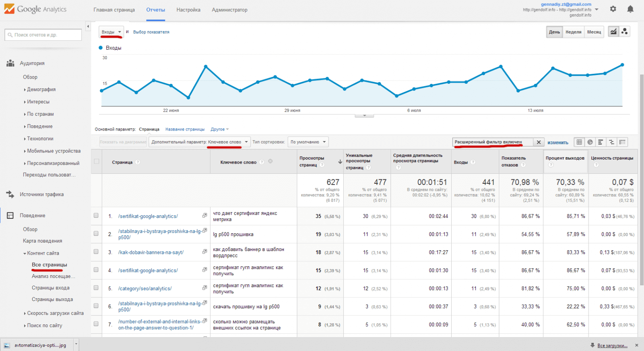Switch table to pivot view icon
644x351 pixels.
tap(623, 142)
